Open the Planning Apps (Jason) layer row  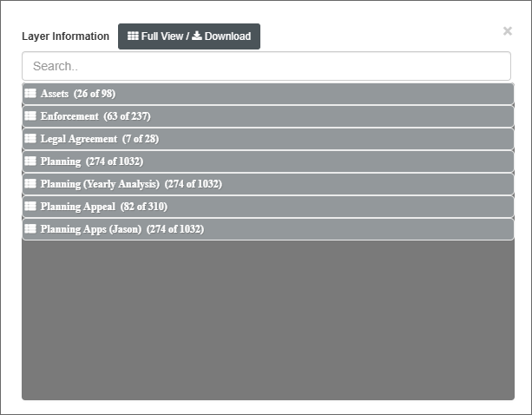122,229
